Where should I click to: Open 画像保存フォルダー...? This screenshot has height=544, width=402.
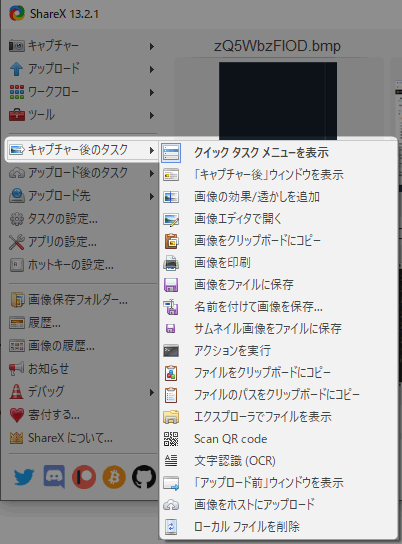[83, 300]
